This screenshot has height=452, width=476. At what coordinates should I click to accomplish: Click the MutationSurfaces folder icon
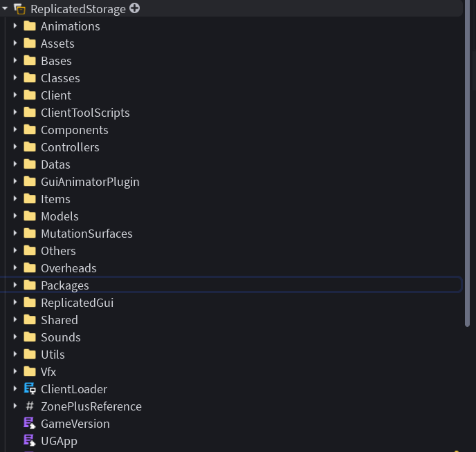coord(30,233)
